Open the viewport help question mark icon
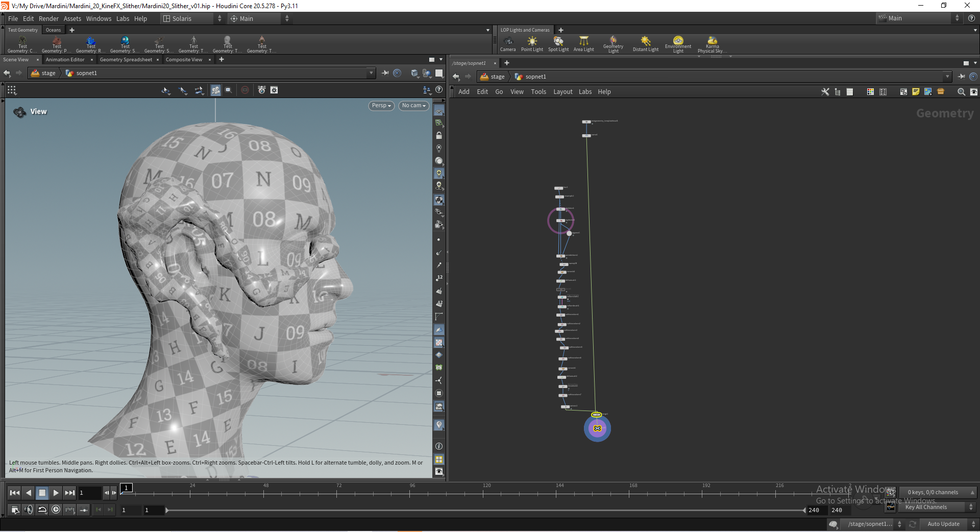Viewport: 980px width, 532px height. click(439, 90)
